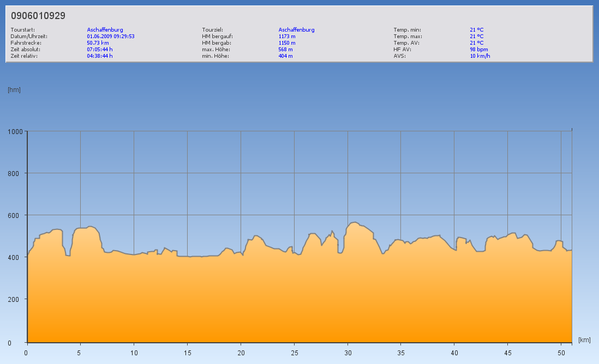Click the min. Höhe value 404 m
The width and height of the screenshot is (599, 364).
point(285,56)
